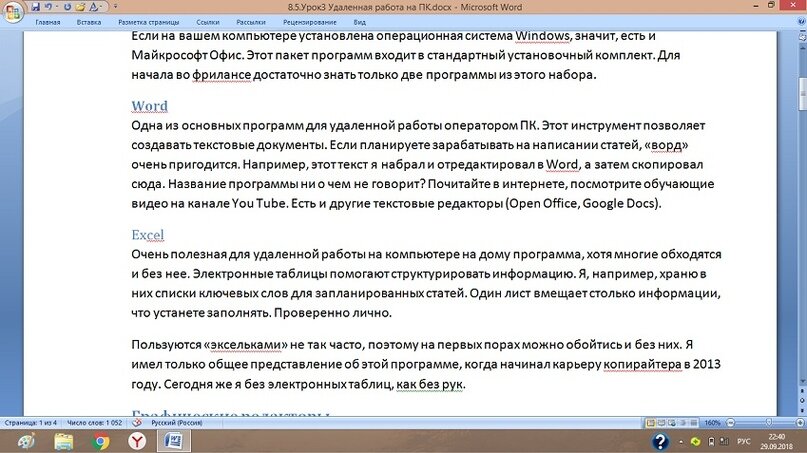
Task: Open the Рецензирование ribbon tab
Action: pos(309,22)
